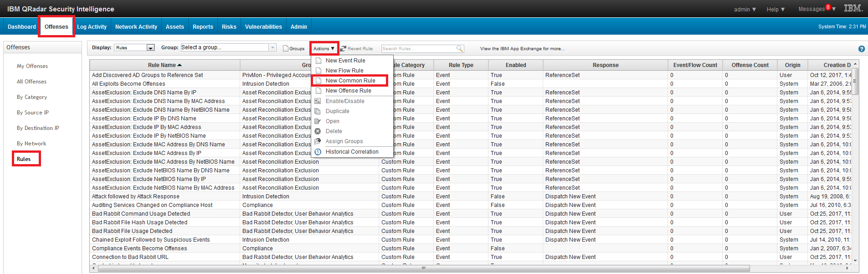Expand the Select a group combo box
This screenshot has width=868, height=274.
(272, 47)
